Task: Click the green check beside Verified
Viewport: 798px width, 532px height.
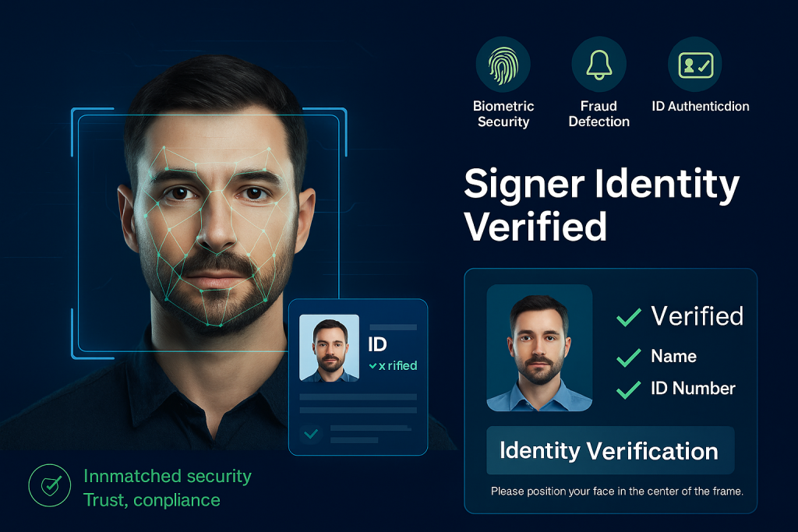Action: [x=629, y=317]
